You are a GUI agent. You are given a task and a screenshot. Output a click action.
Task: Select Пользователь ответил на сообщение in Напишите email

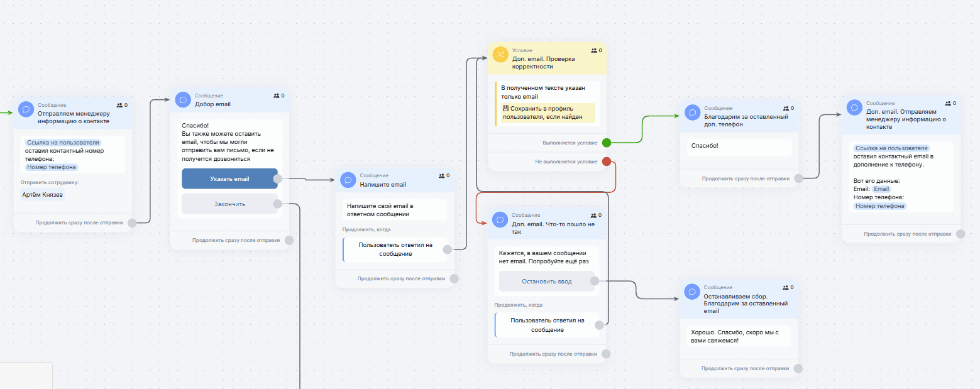click(395, 249)
